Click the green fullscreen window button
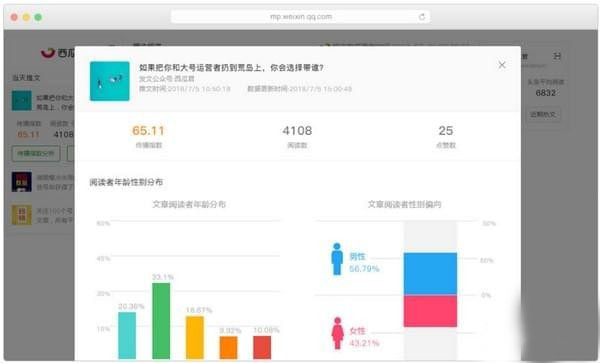 click(38, 17)
